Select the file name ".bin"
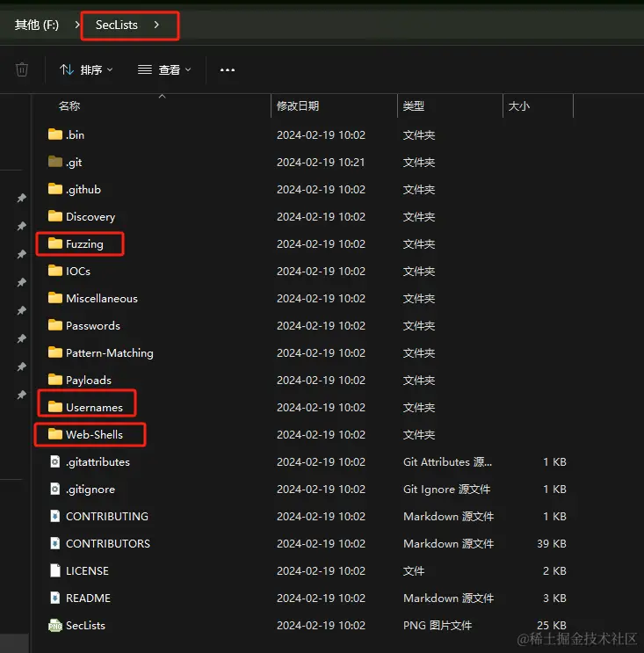The height and width of the screenshot is (653, 644). coord(75,135)
